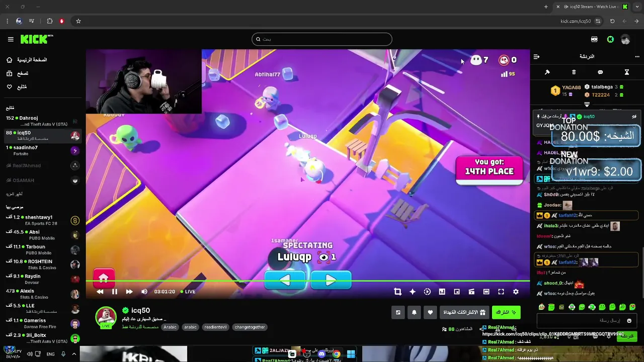644x362 pixels.
Task: Open recommended channel sheshtawy1
Action: (42, 220)
